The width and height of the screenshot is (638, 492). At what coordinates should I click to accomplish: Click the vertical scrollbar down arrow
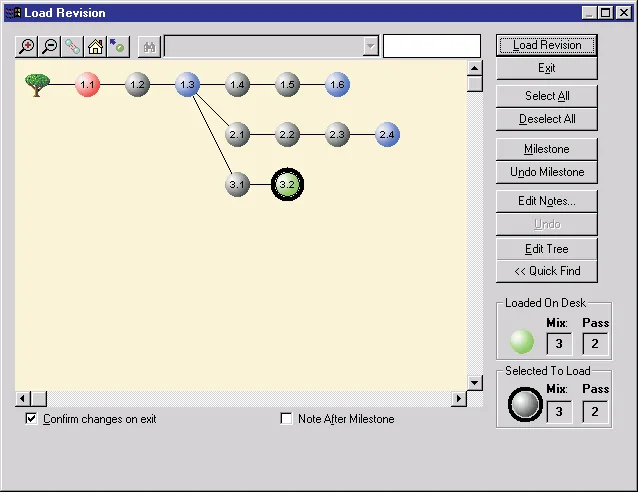coord(474,383)
